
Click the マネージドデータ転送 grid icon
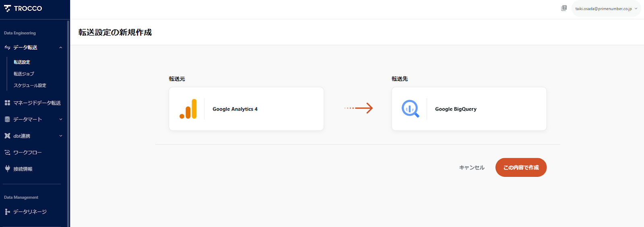[7, 103]
